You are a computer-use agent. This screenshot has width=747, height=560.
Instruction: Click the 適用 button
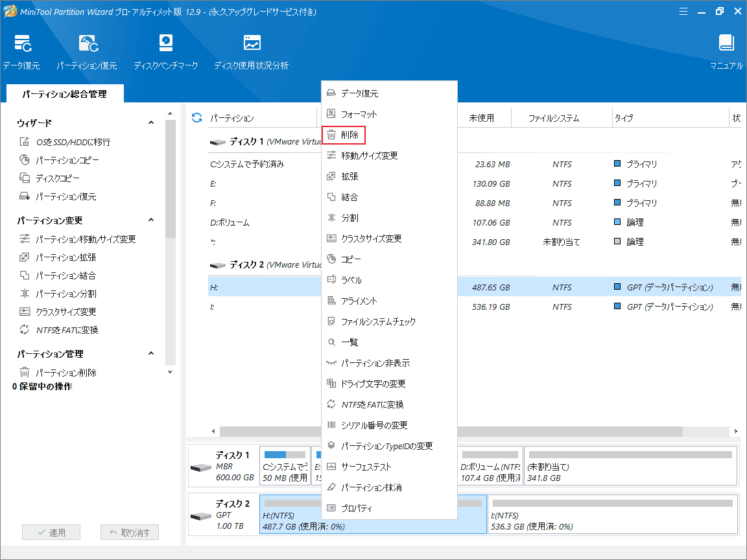pos(51,532)
